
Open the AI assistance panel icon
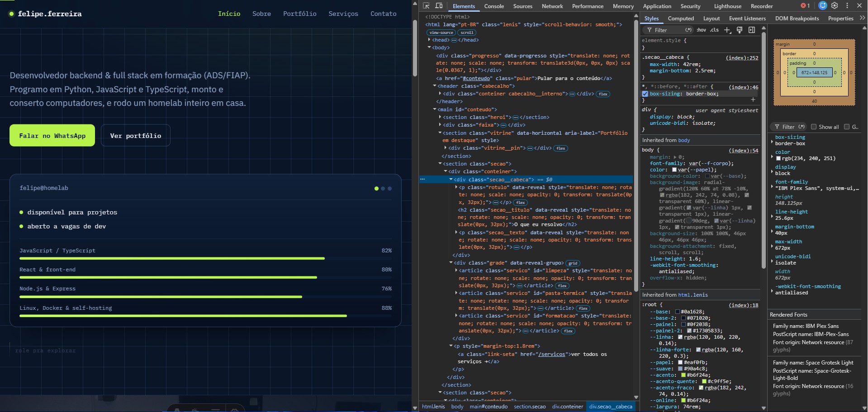tap(823, 6)
